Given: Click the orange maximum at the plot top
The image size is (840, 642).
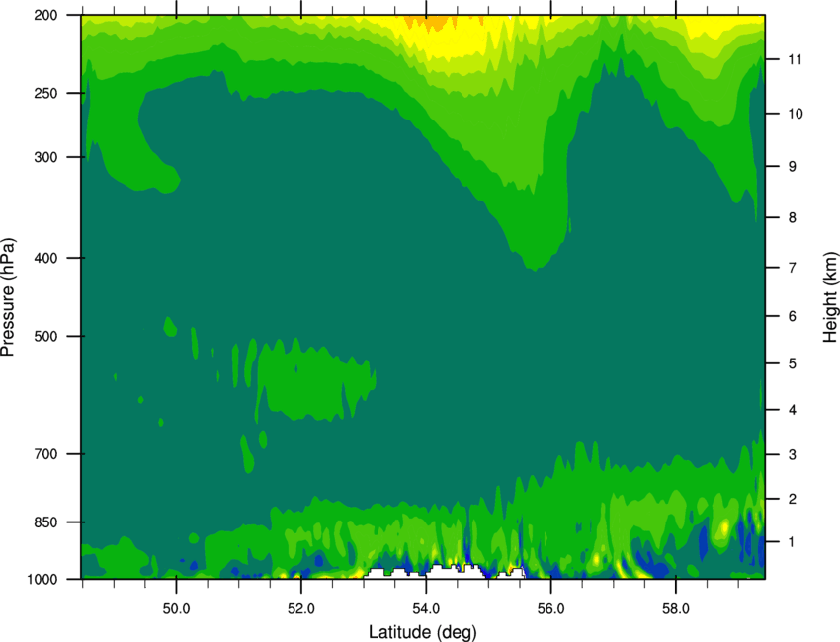Looking at the screenshot, I should click(x=429, y=22).
